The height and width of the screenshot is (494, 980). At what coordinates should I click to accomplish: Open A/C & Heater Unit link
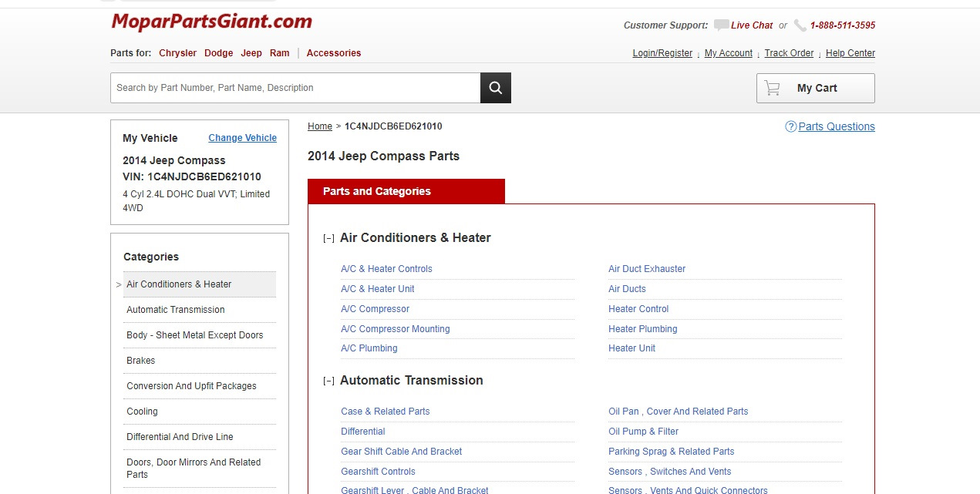[x=378, y=289]
